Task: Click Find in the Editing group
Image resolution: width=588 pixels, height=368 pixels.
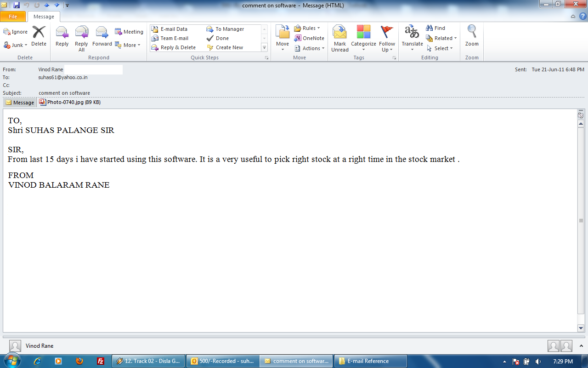Action: point(435,28)
